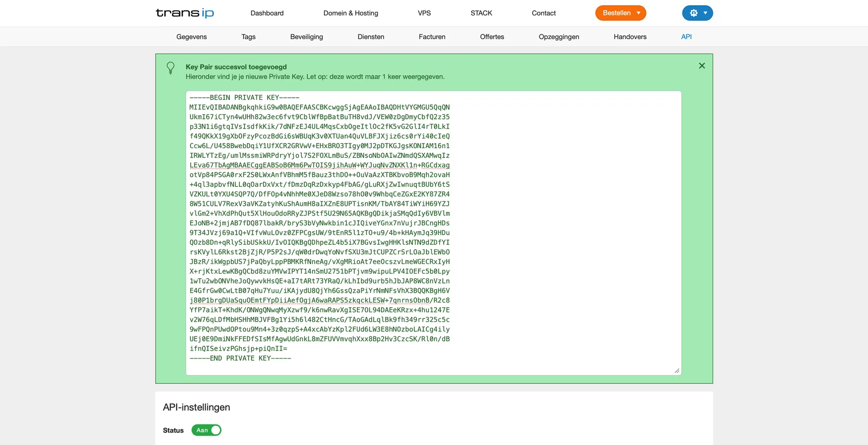Open Domein & Hosting menu

351,13
